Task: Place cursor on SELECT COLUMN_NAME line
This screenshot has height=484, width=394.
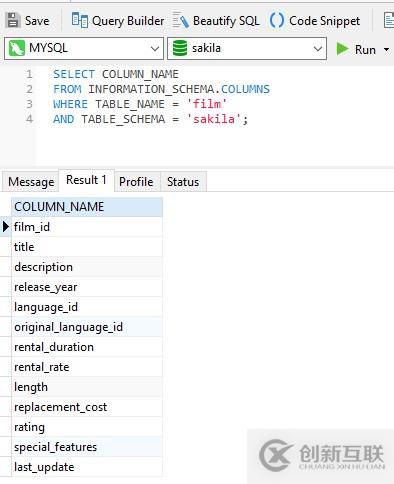Action: [x=116, y=74]
